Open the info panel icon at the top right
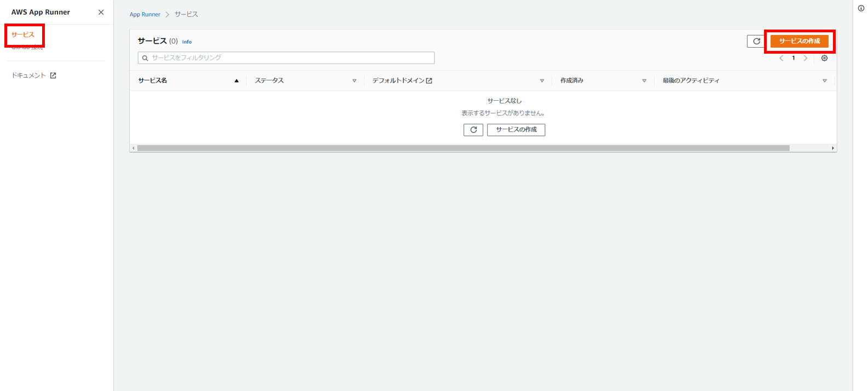This screenshot has height=391, width=868. click(x=861, y=8)
